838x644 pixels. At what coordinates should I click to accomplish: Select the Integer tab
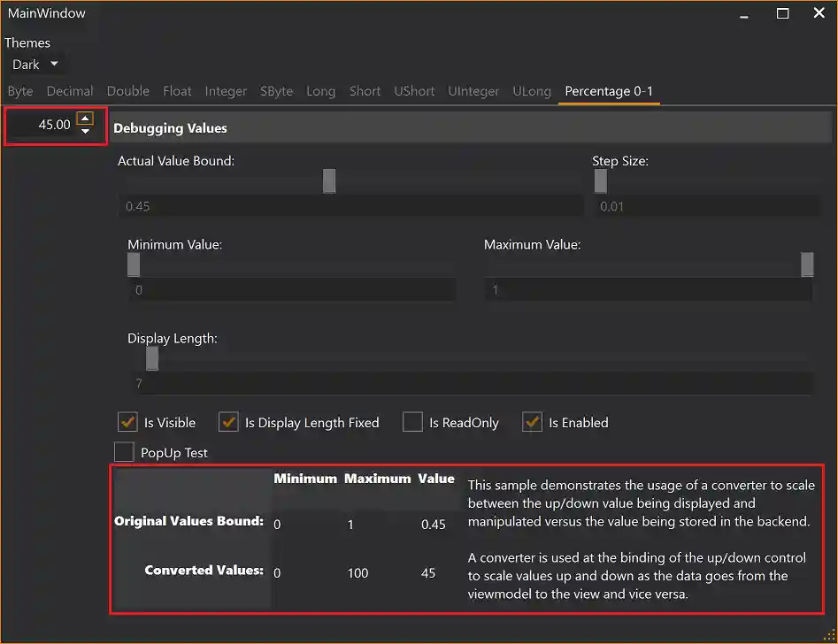[x=226, y=91]
